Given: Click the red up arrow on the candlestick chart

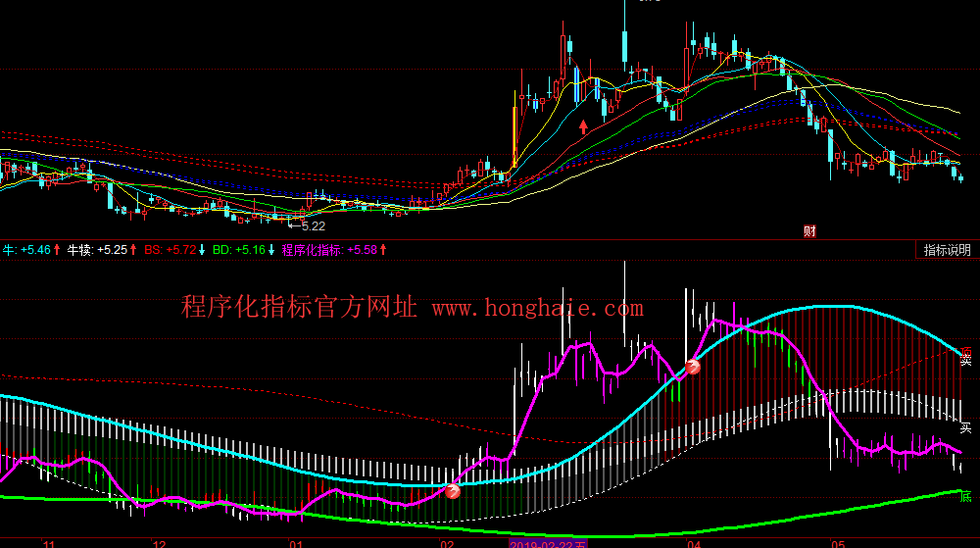Looking at the screenshot, I should (584, 125).
